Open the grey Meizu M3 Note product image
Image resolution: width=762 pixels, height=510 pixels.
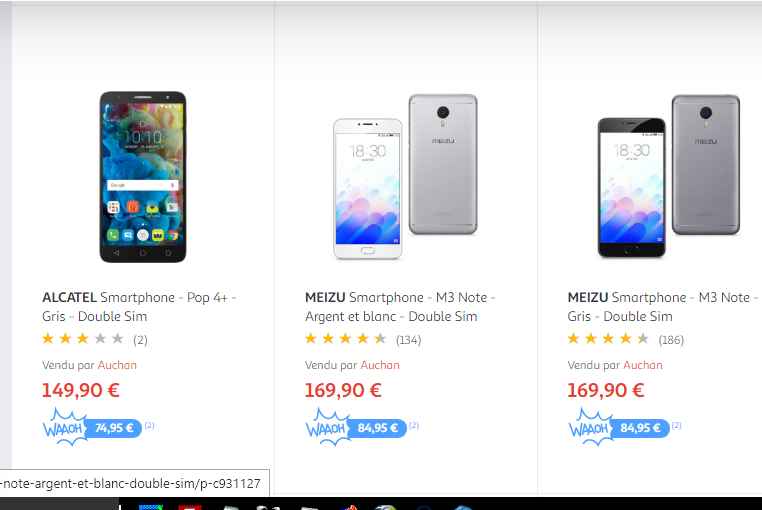click(669, 176)
